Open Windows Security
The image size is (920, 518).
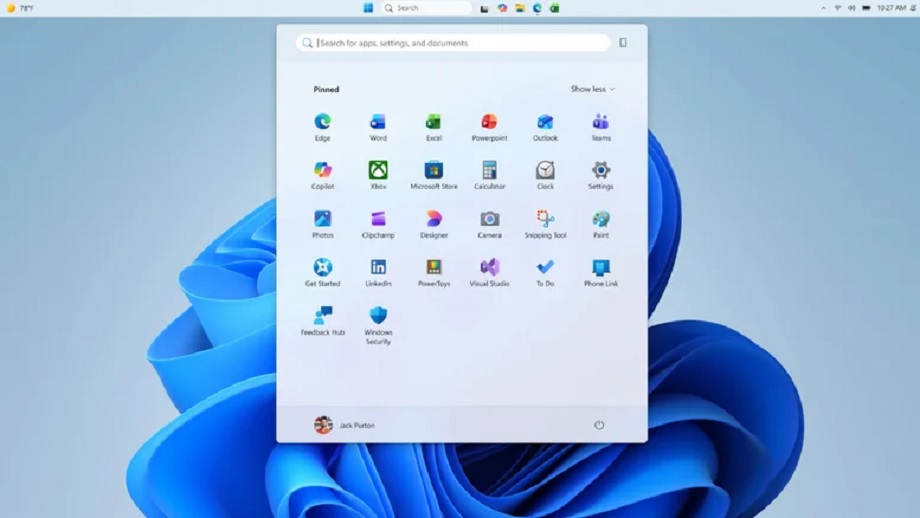click(378, 325)
